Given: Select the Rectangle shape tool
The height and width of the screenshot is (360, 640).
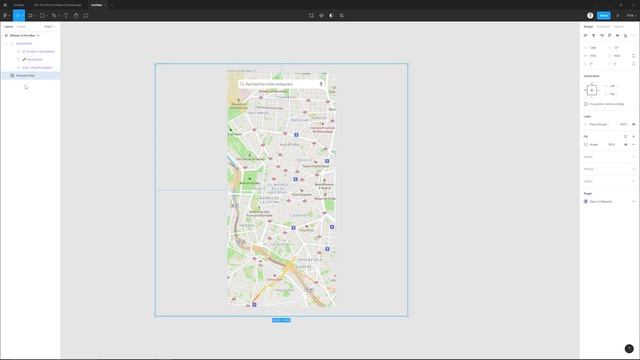Looking at the screenshot, I should click(42, 16).
